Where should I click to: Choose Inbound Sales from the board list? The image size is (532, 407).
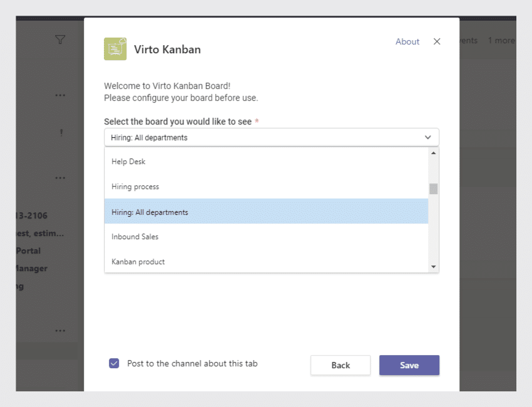point(267,237)
